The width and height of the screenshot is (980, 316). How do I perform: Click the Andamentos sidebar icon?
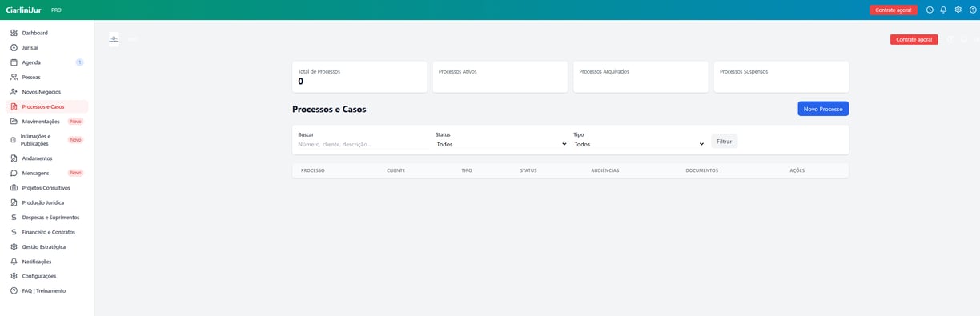14,158
